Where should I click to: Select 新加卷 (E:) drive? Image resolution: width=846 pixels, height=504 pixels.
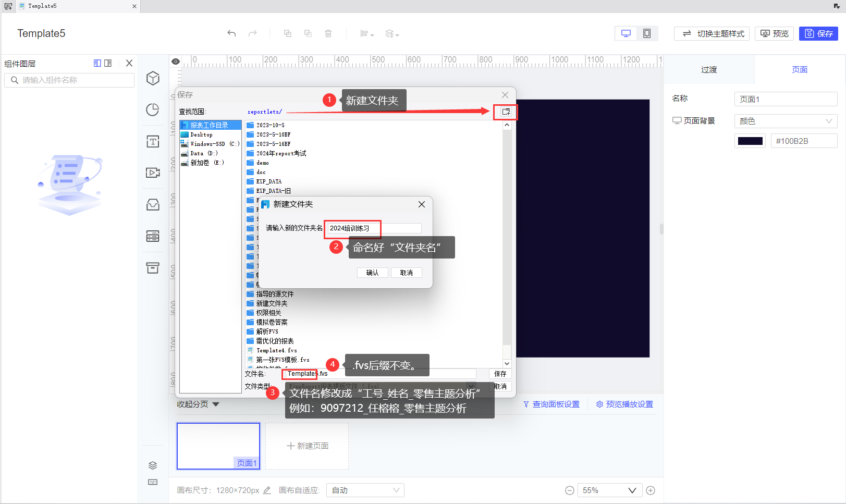[x=210, y=163]
